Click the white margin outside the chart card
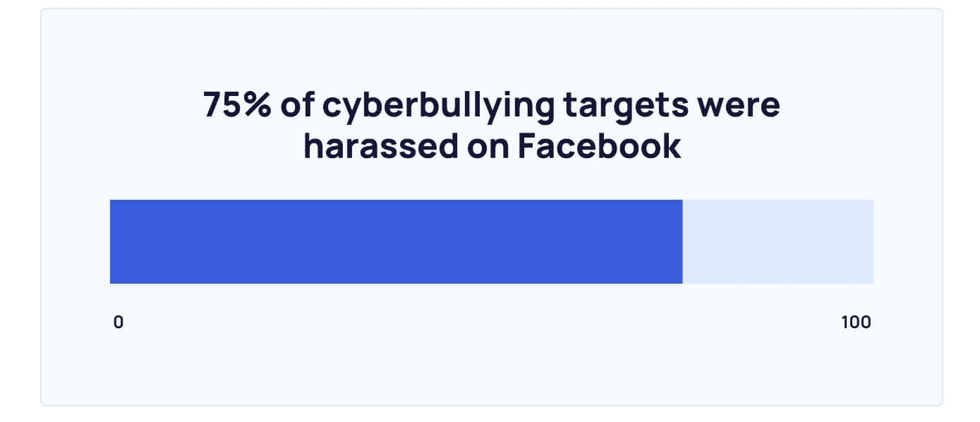The image size is (980, 422). [20, 212]
